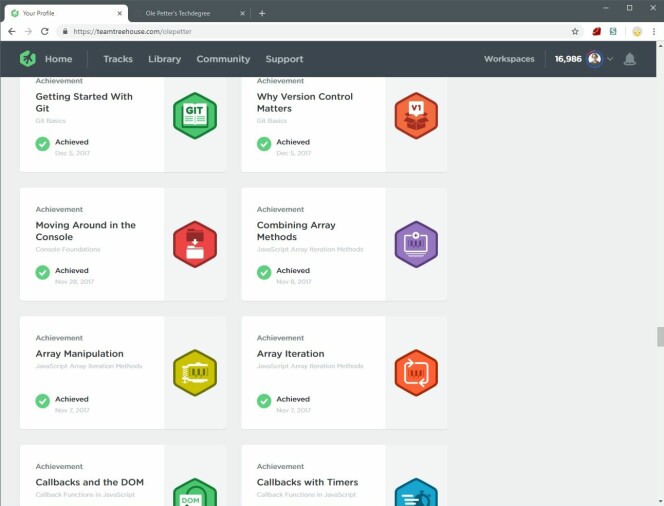Go back with the browser back arrow
664x506 pixels.
pyautogui.click(x=12, y=31)
